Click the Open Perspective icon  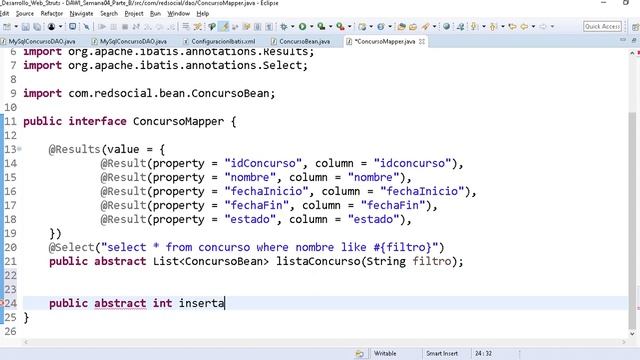636,27
